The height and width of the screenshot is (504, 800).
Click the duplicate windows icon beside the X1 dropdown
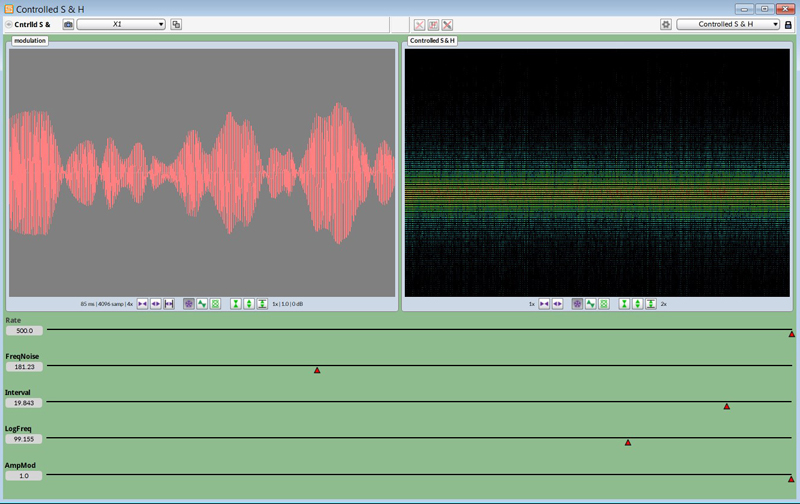pos(176,24)
